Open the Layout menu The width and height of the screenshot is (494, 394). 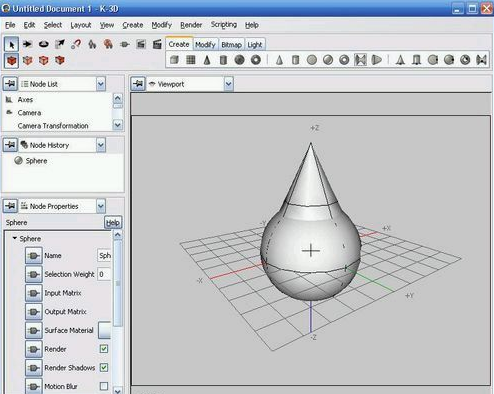(81, 25)
